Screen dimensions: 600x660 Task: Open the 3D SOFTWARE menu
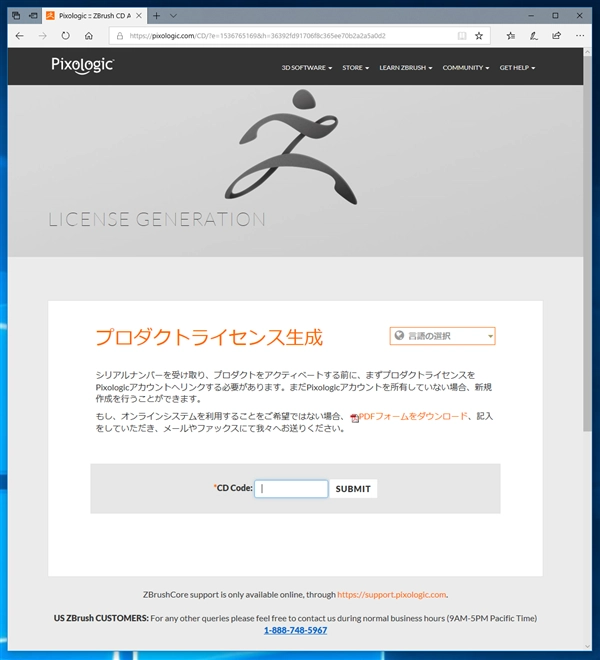point(307,68)
